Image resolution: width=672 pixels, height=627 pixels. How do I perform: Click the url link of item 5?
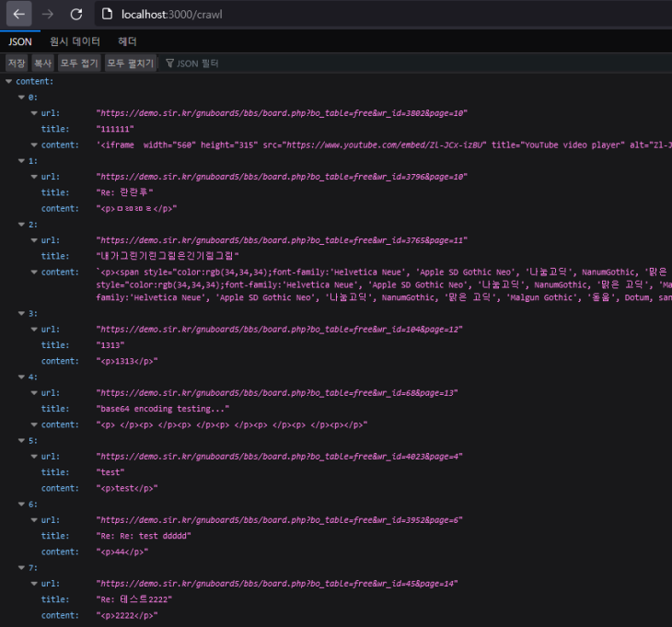click(280, 457)
